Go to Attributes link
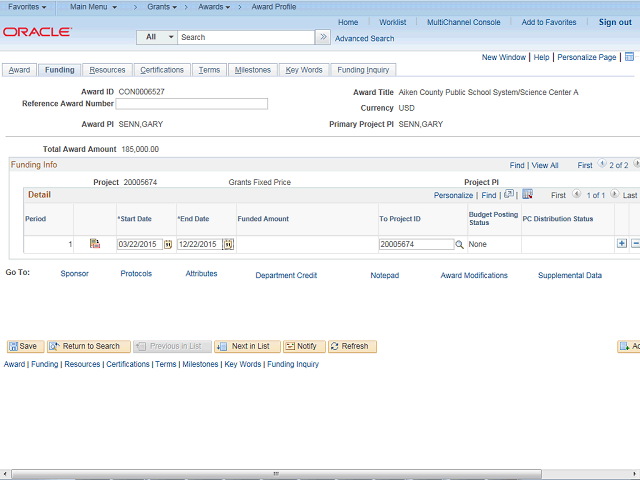This screenshot has height=480, width=640. pos(201,274)
